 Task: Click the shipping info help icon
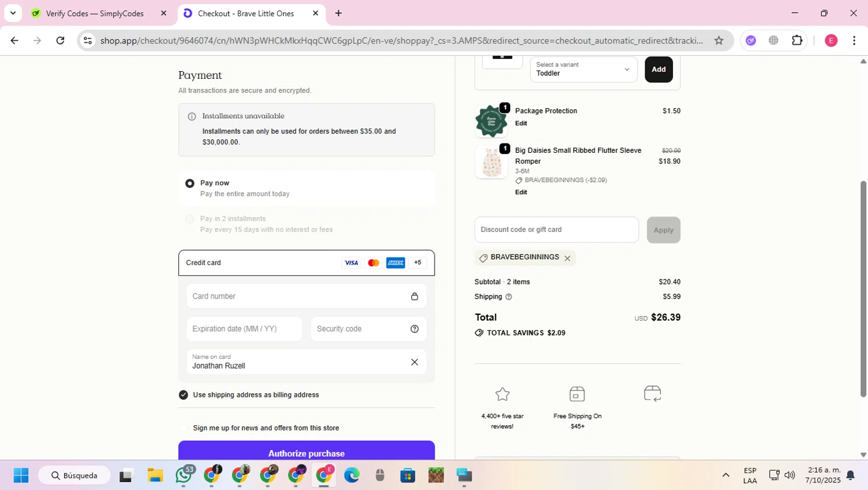509,297
